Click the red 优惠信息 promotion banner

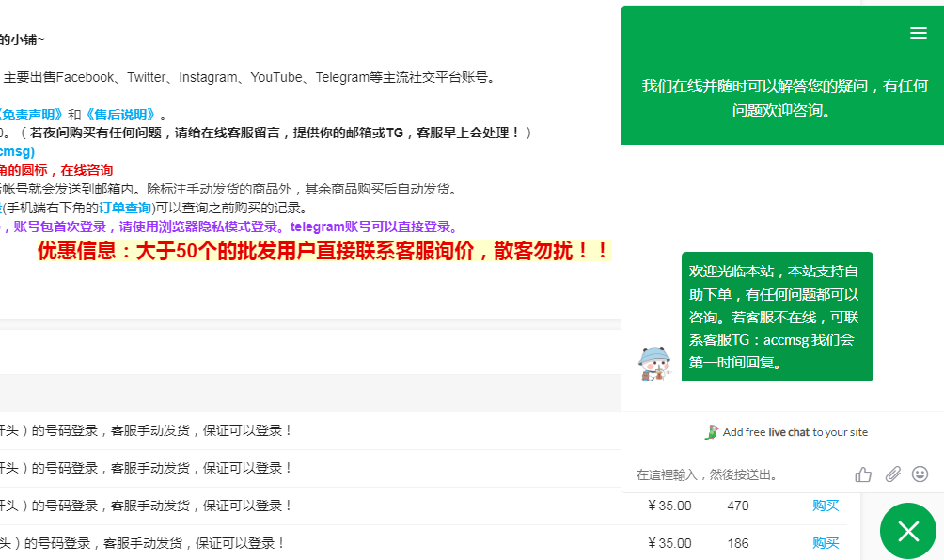click(x=323, y=251)
